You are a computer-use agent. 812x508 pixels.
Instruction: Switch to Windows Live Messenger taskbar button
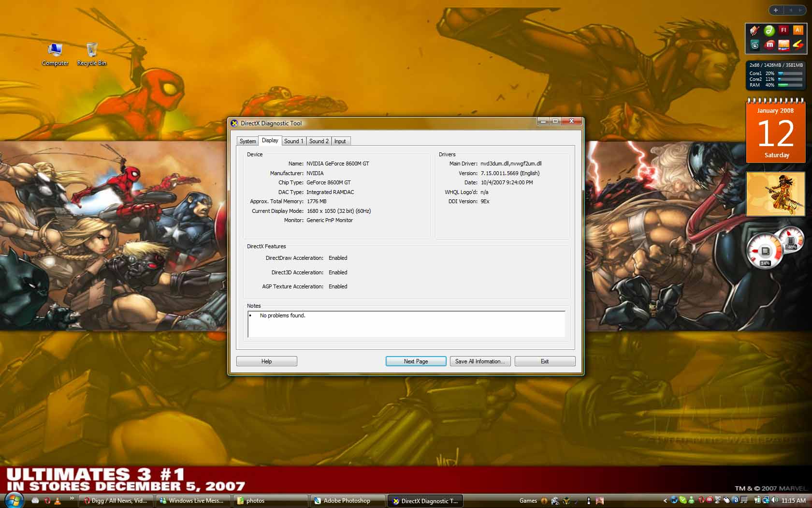pyautogui.click(x=193, y=501)
